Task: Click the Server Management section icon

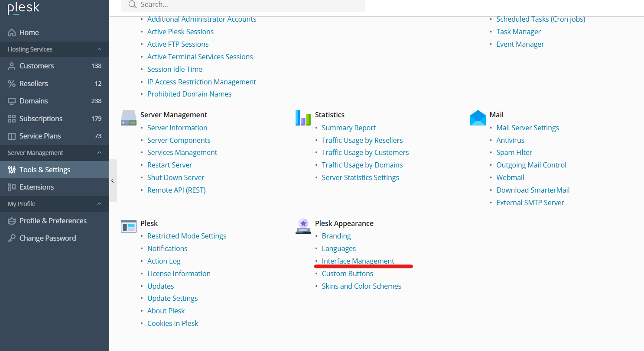Action: (129, 118)
